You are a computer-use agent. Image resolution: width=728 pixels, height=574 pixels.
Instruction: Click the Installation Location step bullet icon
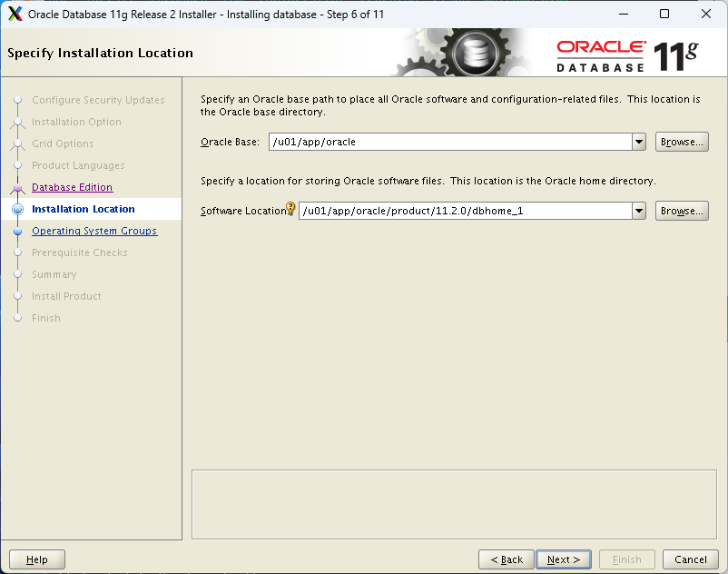(17, 209)
